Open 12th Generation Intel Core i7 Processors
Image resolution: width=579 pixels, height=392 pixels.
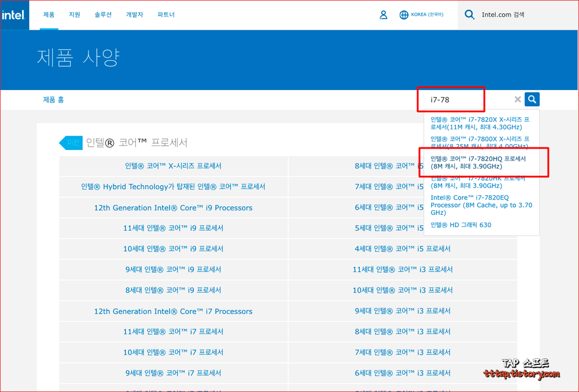point(173,311)
